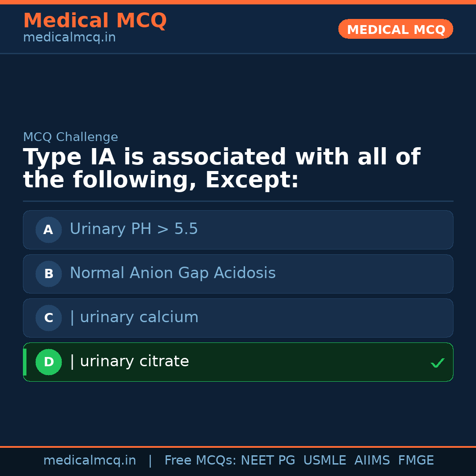Open the NEET PG category

(x=268, y=460)
